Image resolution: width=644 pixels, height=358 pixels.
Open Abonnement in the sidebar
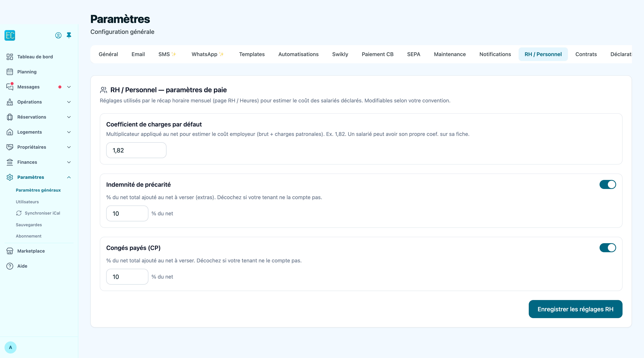point(28,236)
